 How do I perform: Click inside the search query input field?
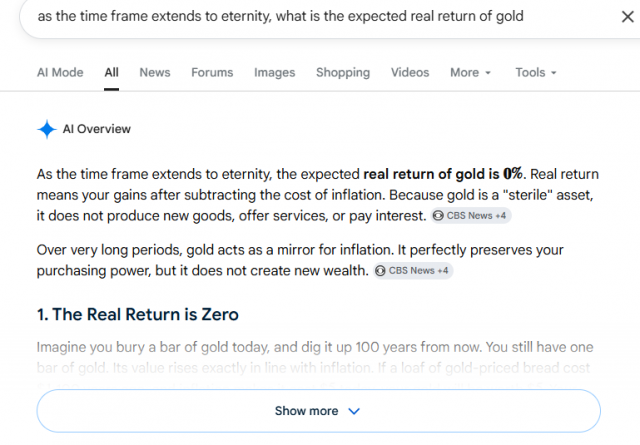(318, 16)
